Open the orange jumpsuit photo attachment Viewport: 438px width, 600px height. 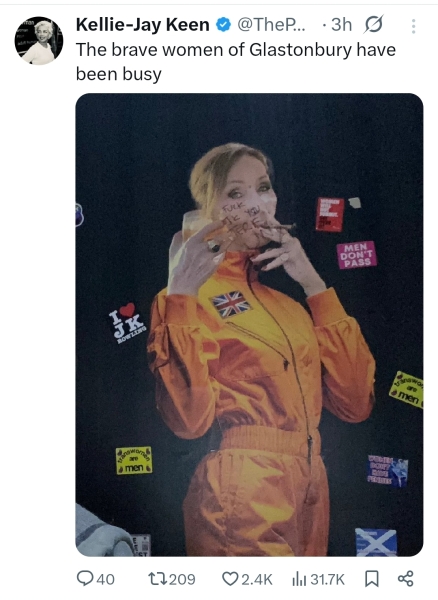tap(249, 324)
